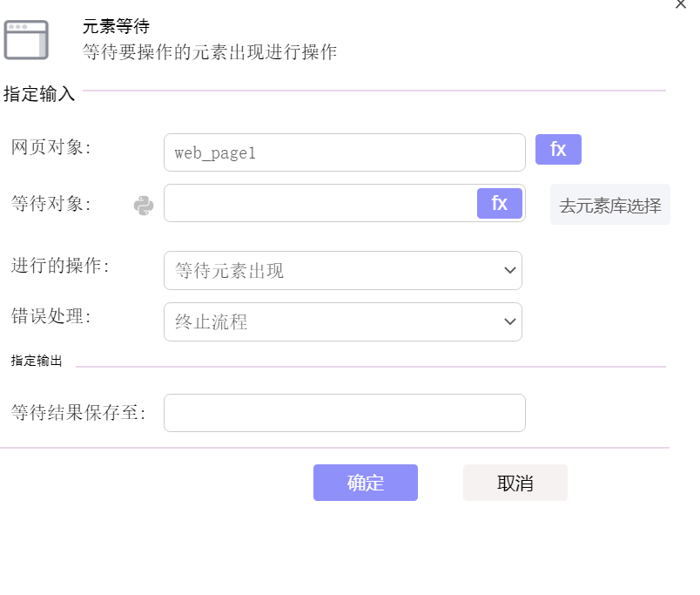
Task: Confirm the settings with 确定
Action: click(366, 483)
